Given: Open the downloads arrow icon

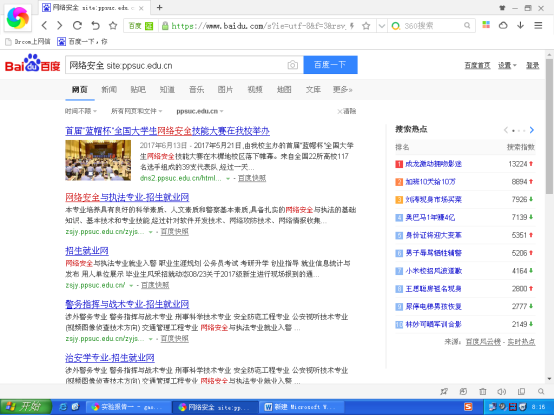Looking at the screenshot, I should (x=520, y=25).
